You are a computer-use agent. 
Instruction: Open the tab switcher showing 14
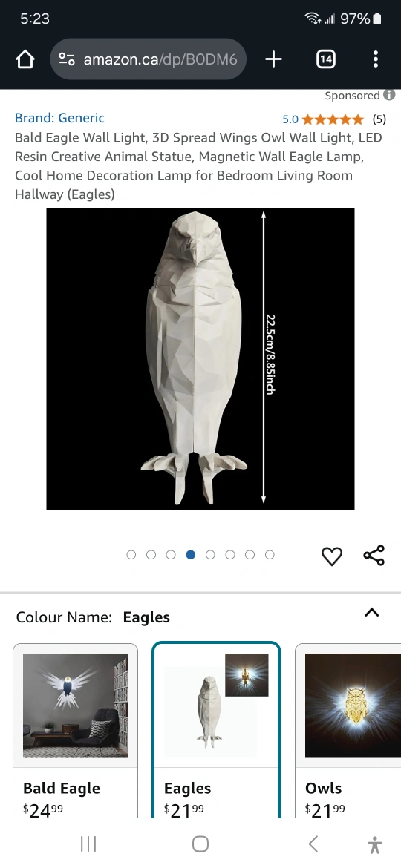326,59
